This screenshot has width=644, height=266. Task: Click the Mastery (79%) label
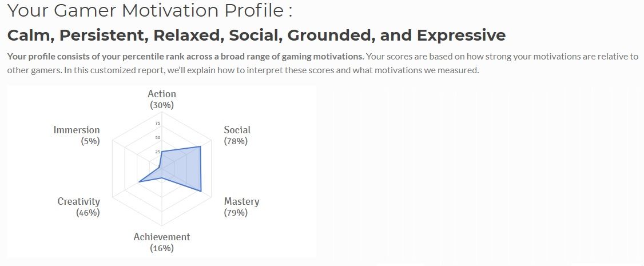(x=241, y=207)
